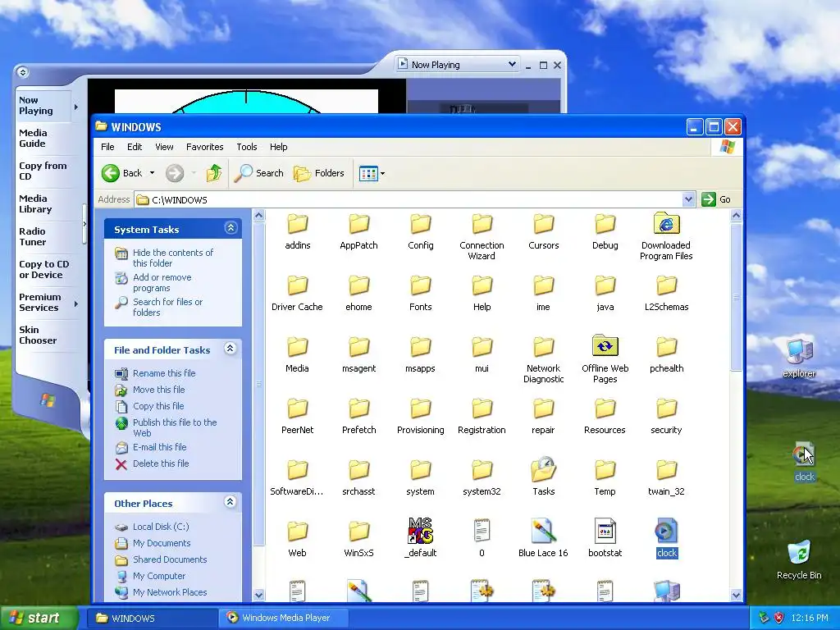This screenshot has width=840, height=630.
Task: Click Delete this file link
Action: (161, 463)
